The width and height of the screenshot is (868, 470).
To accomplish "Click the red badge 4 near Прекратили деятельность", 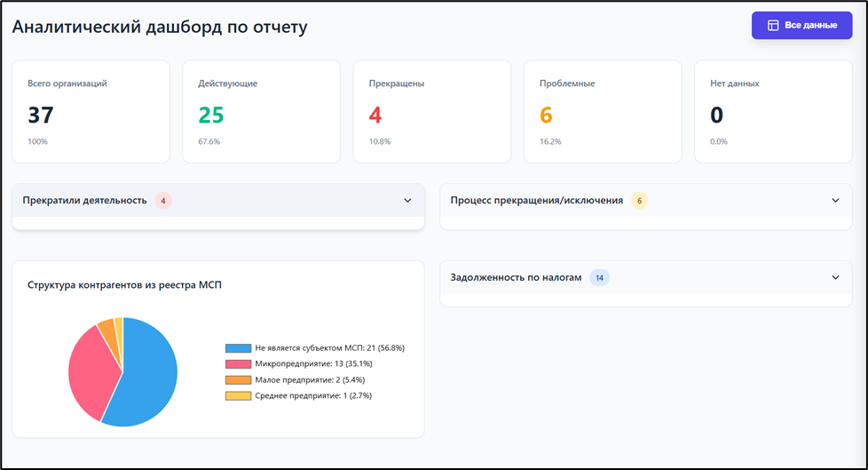I will pos(162,201).
